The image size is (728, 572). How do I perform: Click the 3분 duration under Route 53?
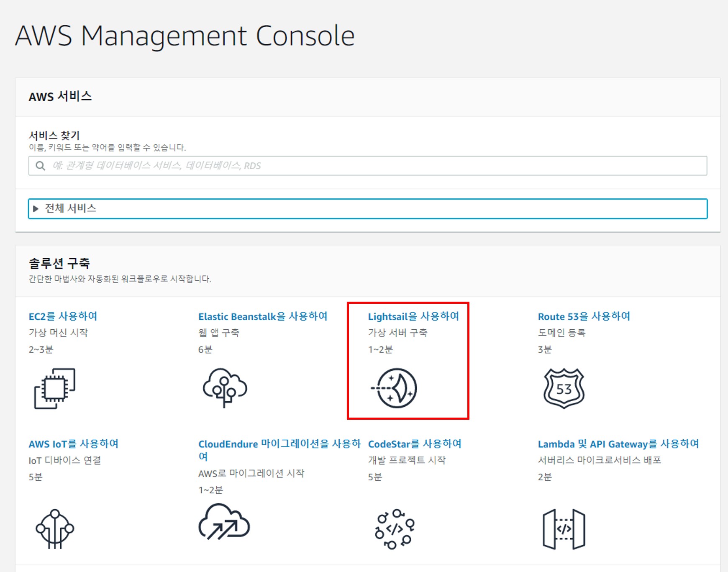(545, 349)
